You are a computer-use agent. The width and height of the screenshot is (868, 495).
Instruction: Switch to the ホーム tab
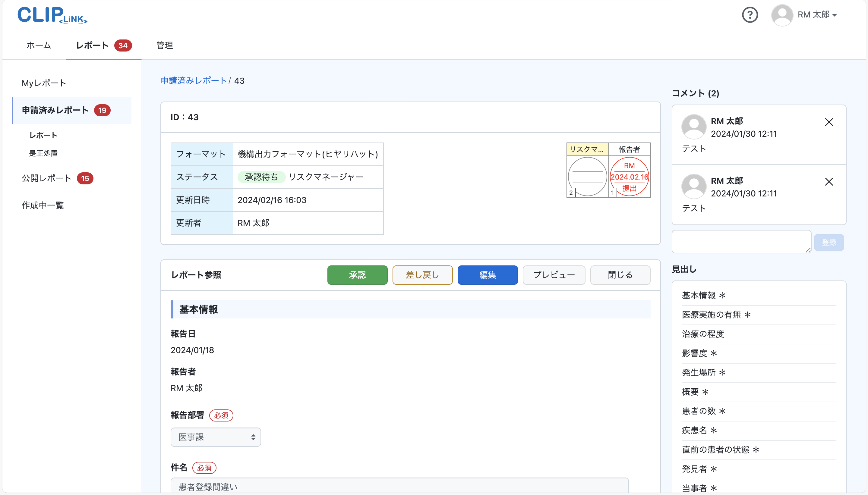pos(38,45)
